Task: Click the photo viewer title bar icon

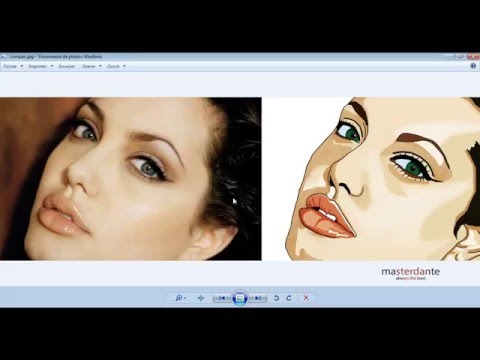Action: pyautogui.click(x=3, y=57)
